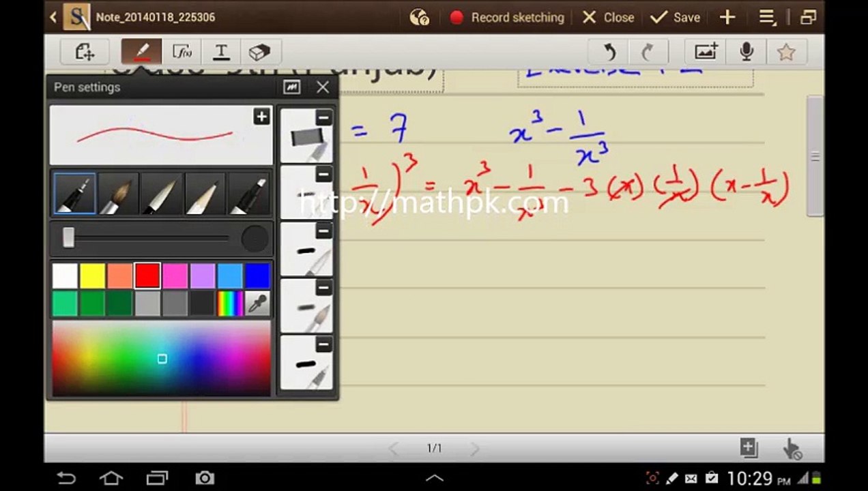Pick the light blue color swatch
Screen dimensions: 868x491
click(x=229, y=276)
